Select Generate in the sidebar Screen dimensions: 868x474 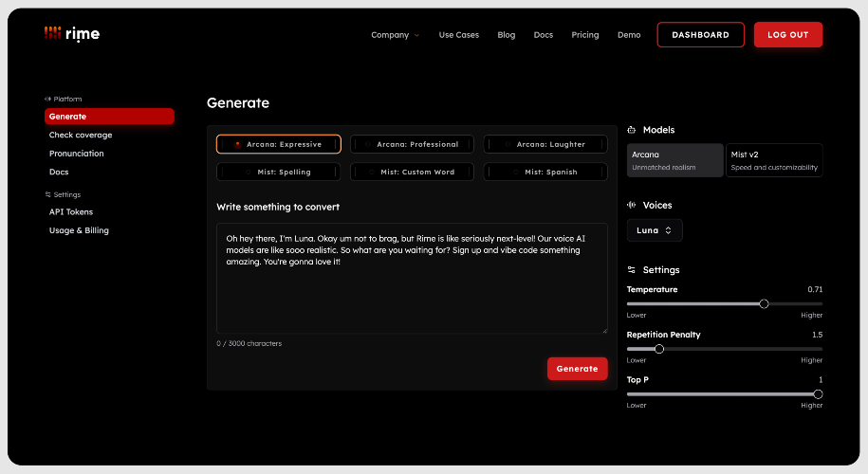coord(109,117)
